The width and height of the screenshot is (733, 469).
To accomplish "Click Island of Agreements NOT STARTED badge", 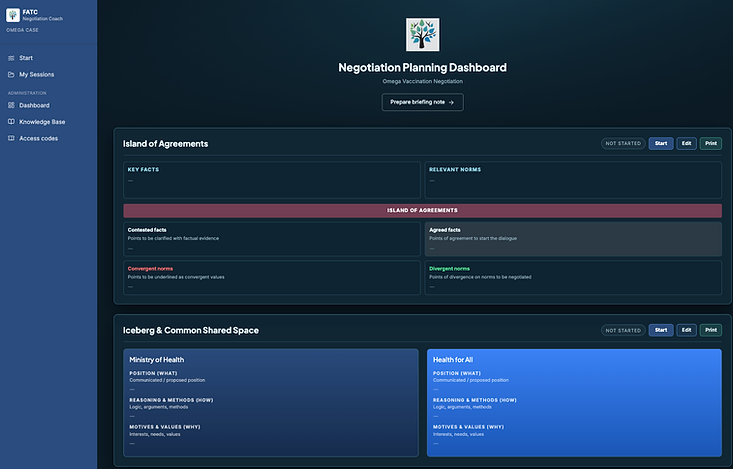I will [x=623, y=144].
